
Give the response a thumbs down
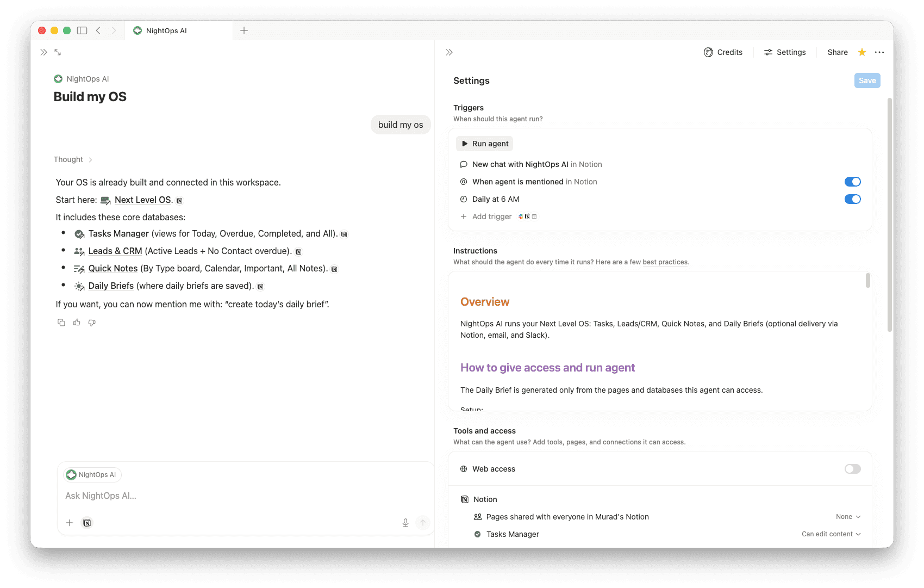point(92,323)
